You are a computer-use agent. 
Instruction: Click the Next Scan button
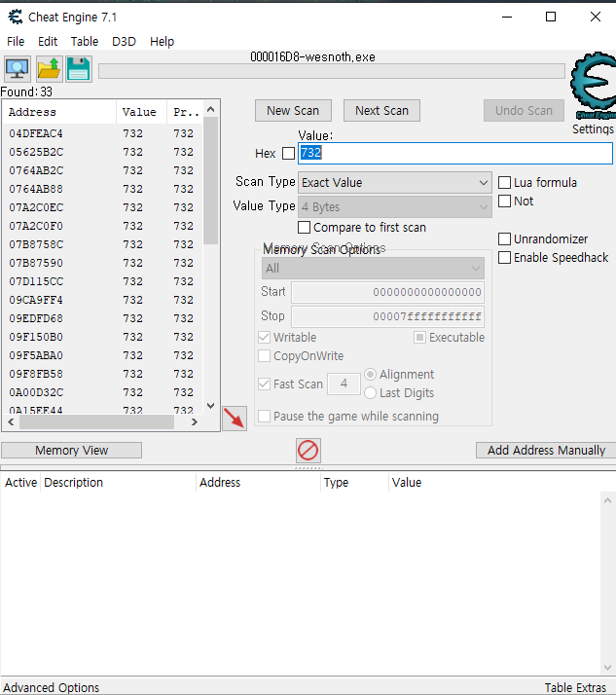point(381,110)
